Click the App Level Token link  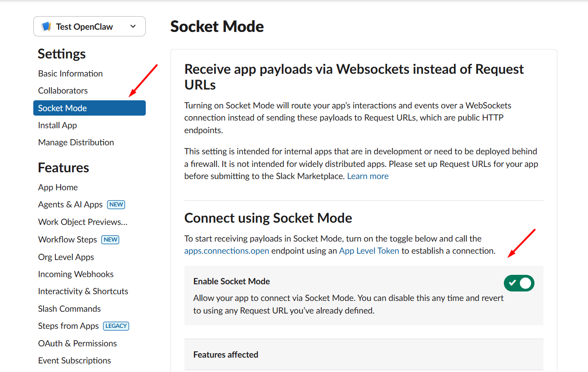[369, 251]
